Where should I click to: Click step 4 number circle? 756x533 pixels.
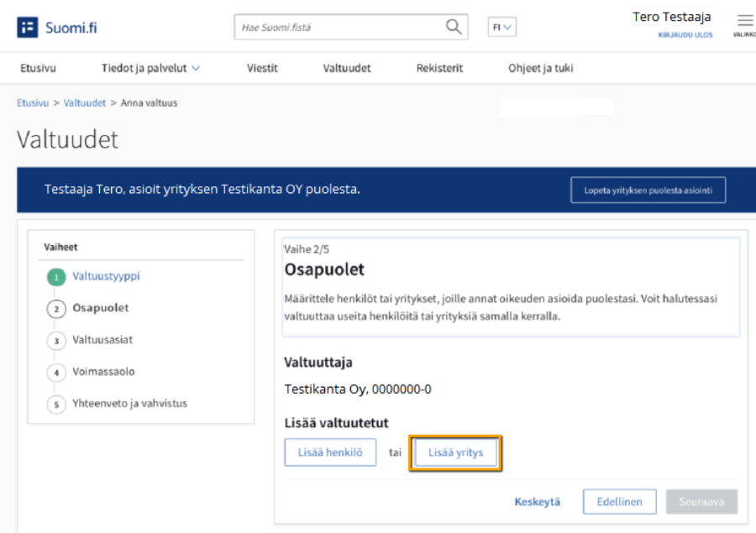coord(55,373)
